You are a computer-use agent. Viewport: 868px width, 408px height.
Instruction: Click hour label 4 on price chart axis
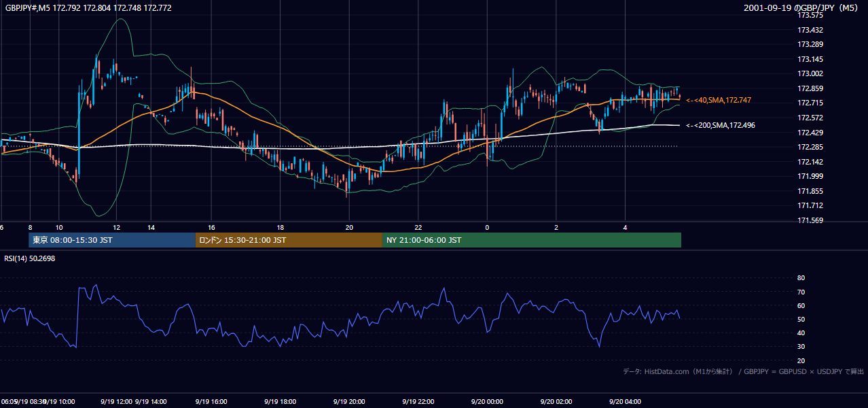(x=625, y=228)
